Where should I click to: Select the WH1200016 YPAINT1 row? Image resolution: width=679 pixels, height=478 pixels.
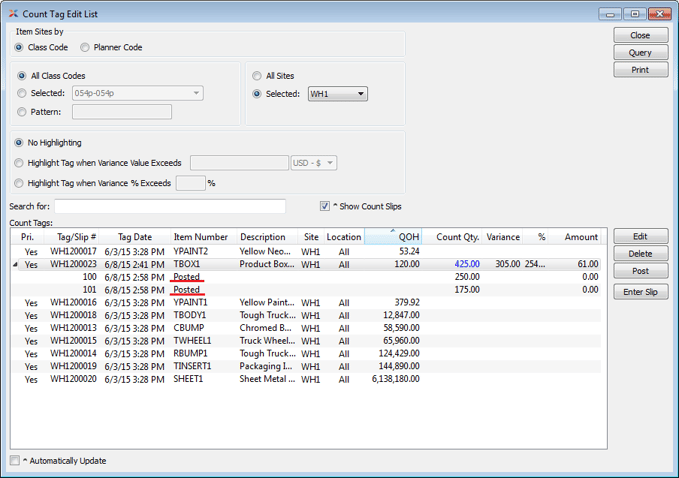pyautogui.click(x=200, y=302)
